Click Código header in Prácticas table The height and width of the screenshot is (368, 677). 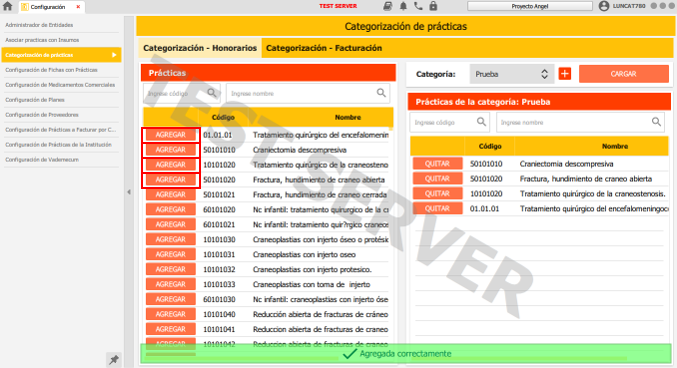[223, 117]
